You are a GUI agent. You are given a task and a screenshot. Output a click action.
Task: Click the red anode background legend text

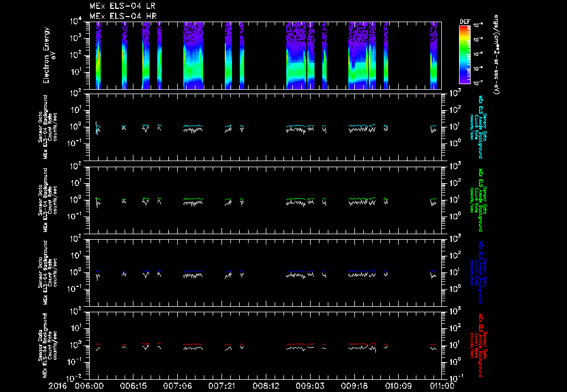[478, 345]
